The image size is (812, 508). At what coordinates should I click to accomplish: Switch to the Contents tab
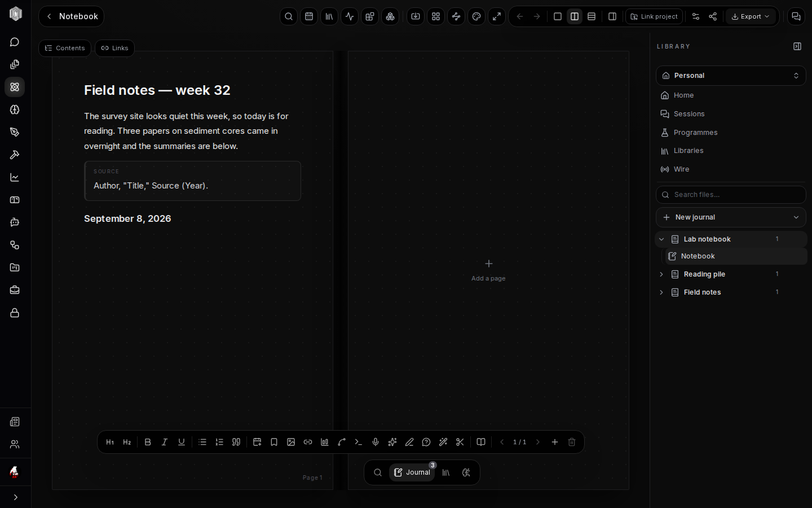[65, 48]
